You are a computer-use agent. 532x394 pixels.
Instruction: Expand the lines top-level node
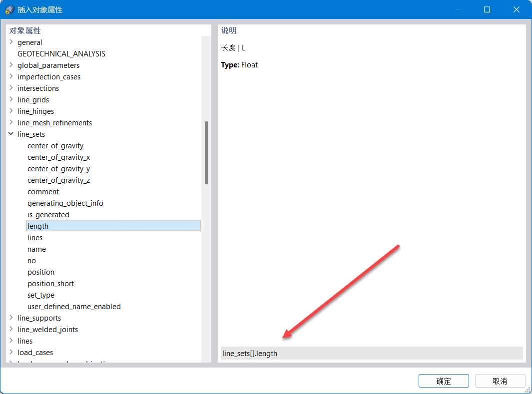click(x=11, y=341)
